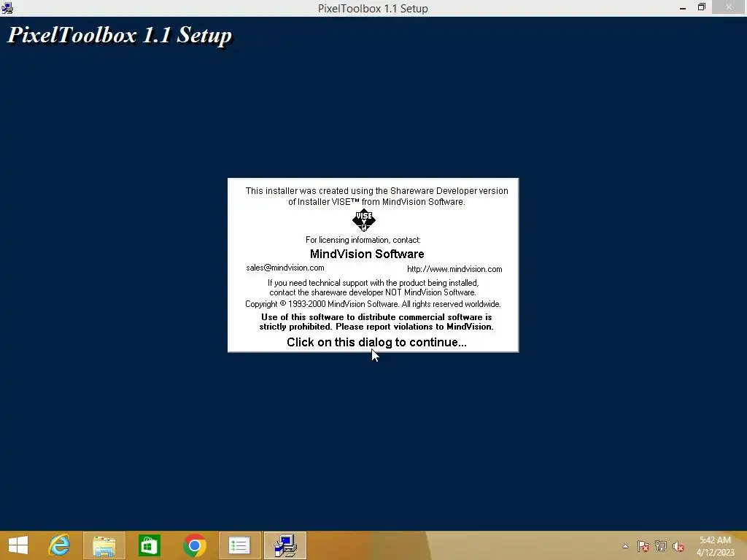
Task: Click "contact the shareware developer NOT MindVision" line
Action: 373,292
